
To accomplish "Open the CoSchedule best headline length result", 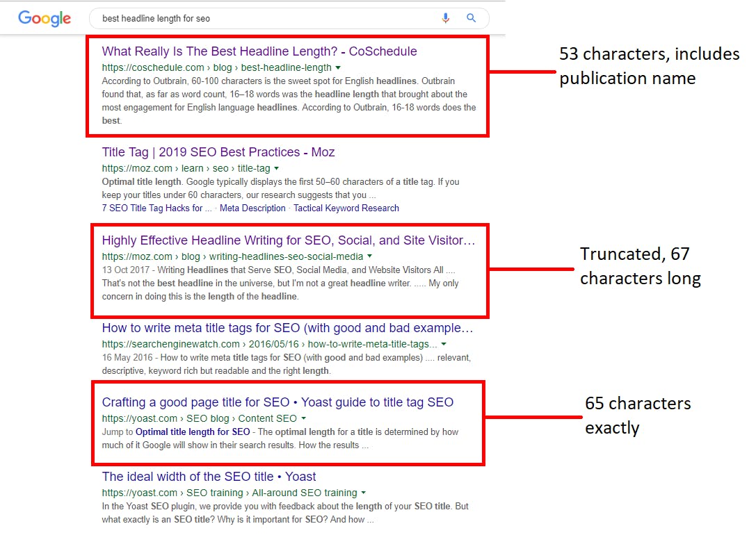I will tap(259, 51).
